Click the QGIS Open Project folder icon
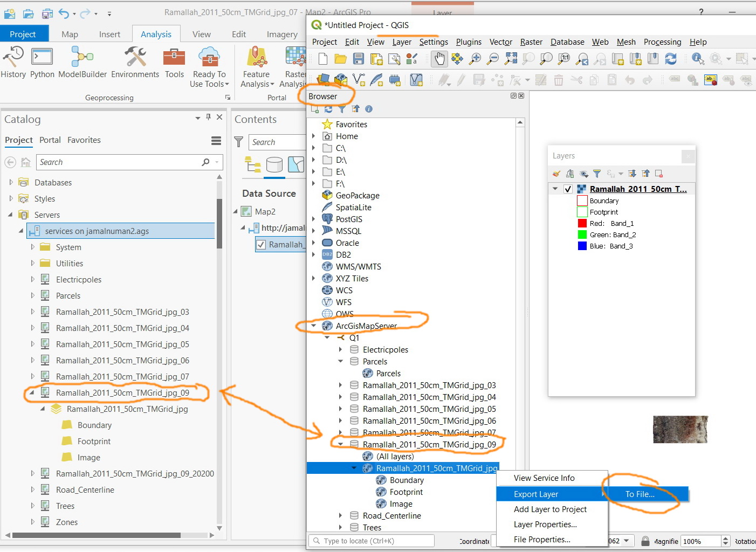This screenshot has height=552, width=756. point(340,59)
